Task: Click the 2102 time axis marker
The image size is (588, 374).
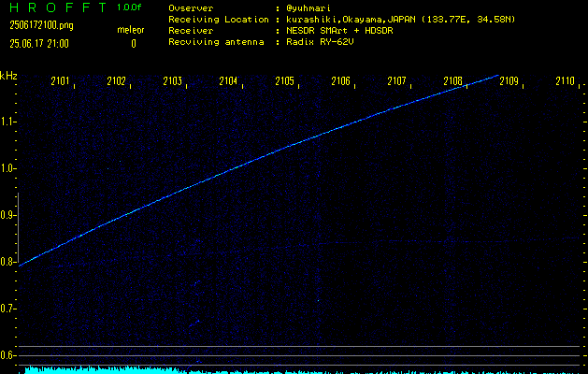Action: pos(116,81)
